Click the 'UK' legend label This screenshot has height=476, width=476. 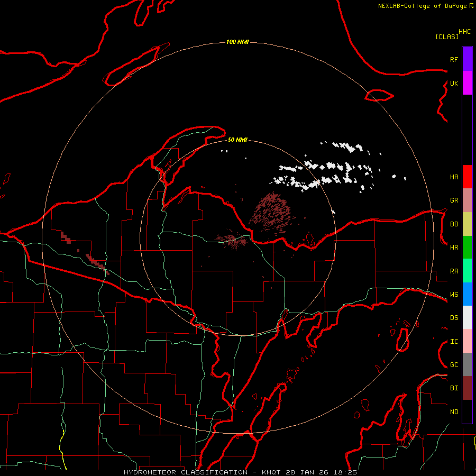pyautogui.click(x=454, y=83)
